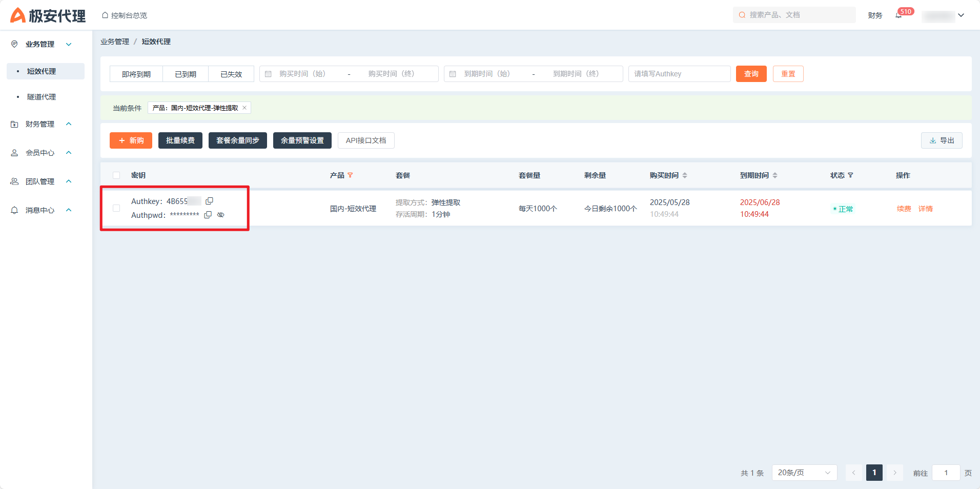Go to 隧道代理 in sidebar

pyautogui.click(x=42, y=97)
